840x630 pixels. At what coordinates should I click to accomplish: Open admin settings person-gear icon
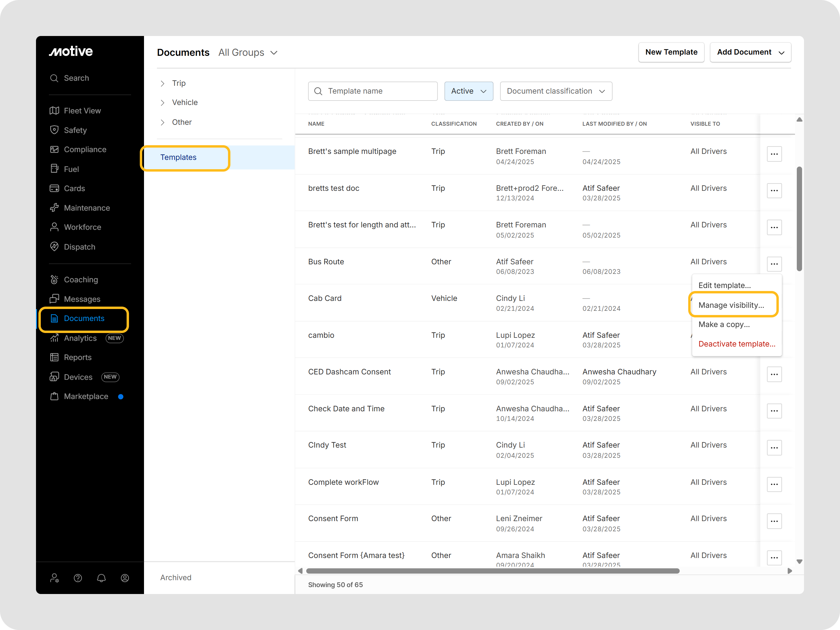point(54,577)
